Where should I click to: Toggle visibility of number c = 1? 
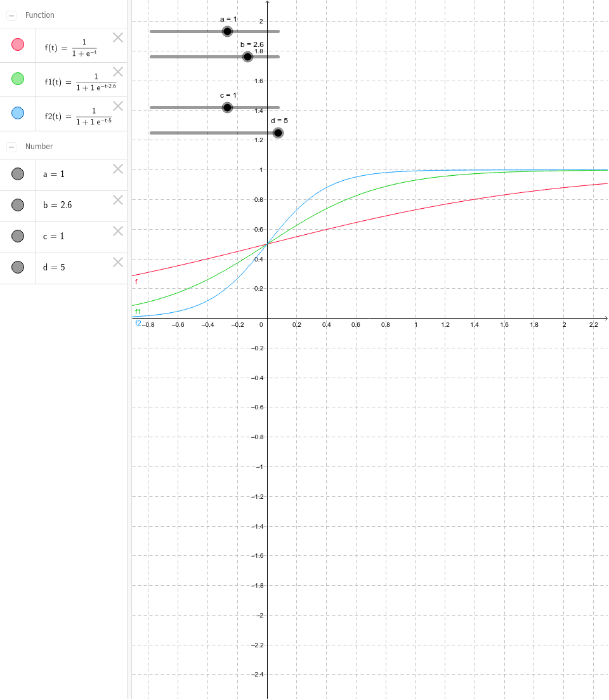(18, 236)
